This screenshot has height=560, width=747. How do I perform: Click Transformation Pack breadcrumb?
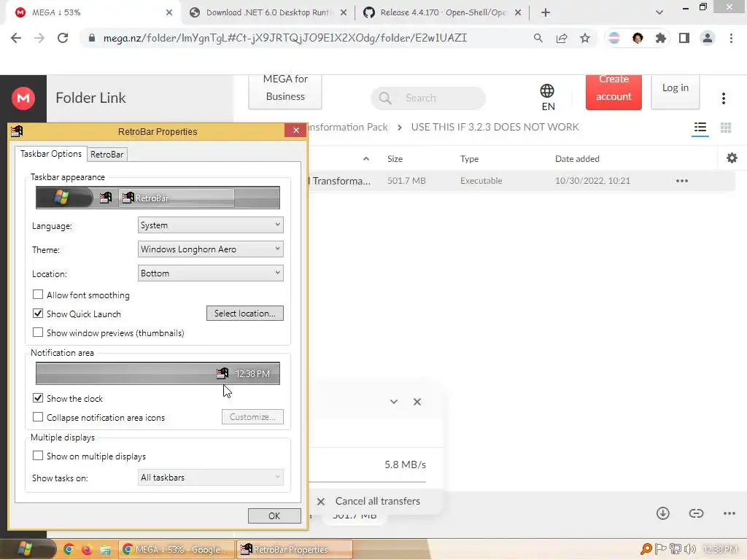349,127
